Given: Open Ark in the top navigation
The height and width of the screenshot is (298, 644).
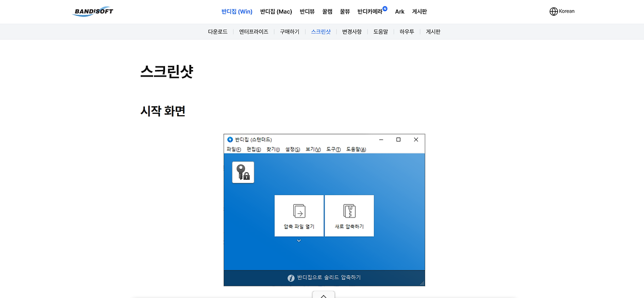Looking at the screenshot, I should [x=399, y=12].
